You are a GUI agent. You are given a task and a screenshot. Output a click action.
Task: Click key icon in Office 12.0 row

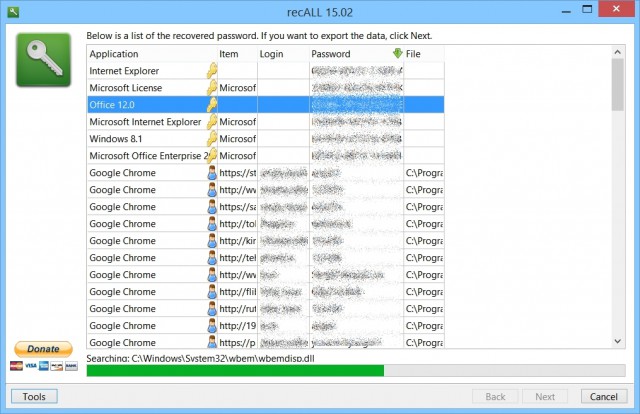pos(212,105)
